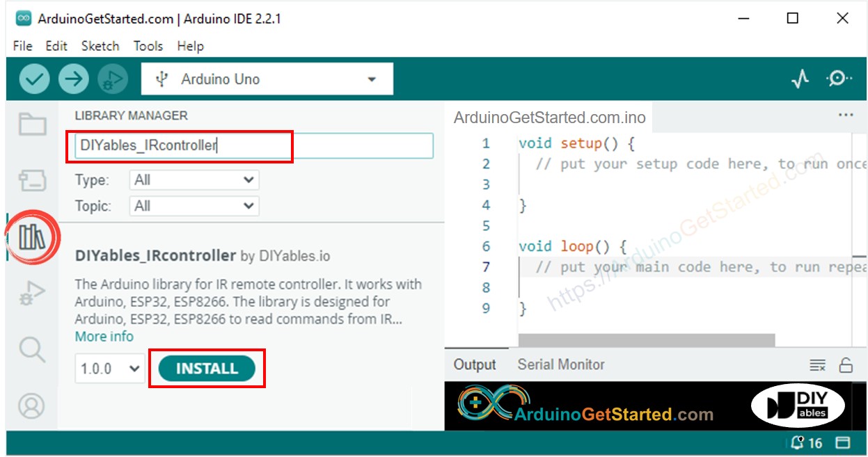The height and width of the screenshot is (457, 868).
Task: Choose the 1.0.0 version dropdown
Action: tap(110, 369)
